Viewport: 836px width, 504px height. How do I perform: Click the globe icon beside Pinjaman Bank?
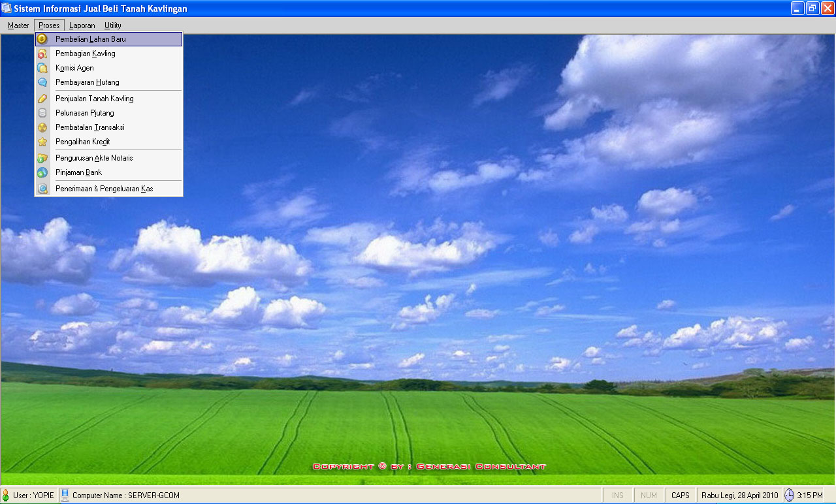pos(42,172)
